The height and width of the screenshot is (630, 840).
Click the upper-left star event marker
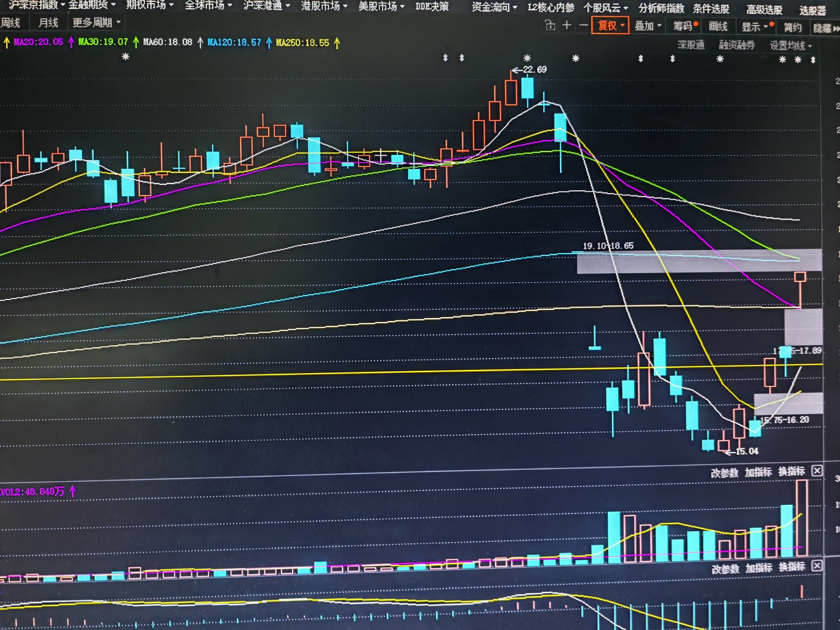(126, 57)
